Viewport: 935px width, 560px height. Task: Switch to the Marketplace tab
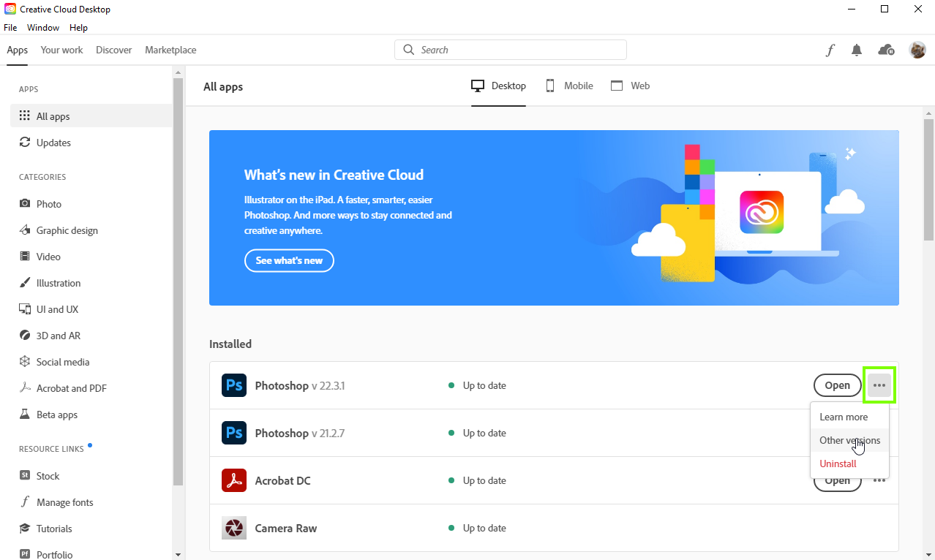coord(170,50)
